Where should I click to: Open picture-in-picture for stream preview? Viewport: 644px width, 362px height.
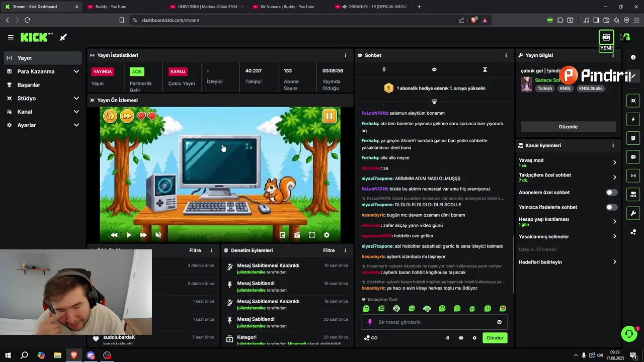tap(282, 235)
